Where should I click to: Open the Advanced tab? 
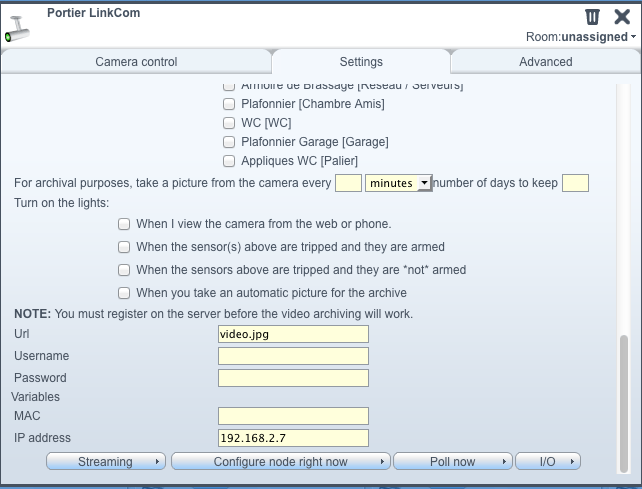tap(546, 62)
